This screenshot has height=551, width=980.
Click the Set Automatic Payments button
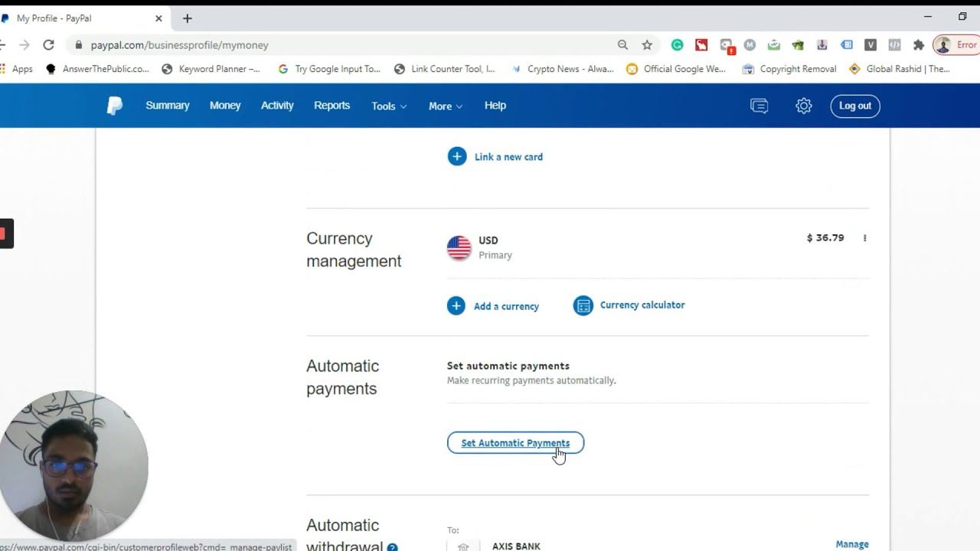click(x=515, y=443)
